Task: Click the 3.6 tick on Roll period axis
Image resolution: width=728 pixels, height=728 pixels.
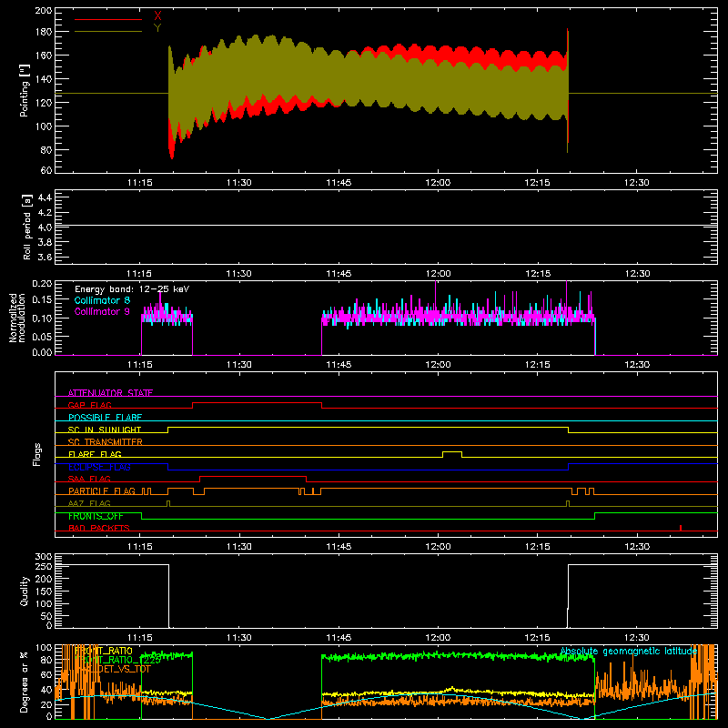Action: [45, 257]
